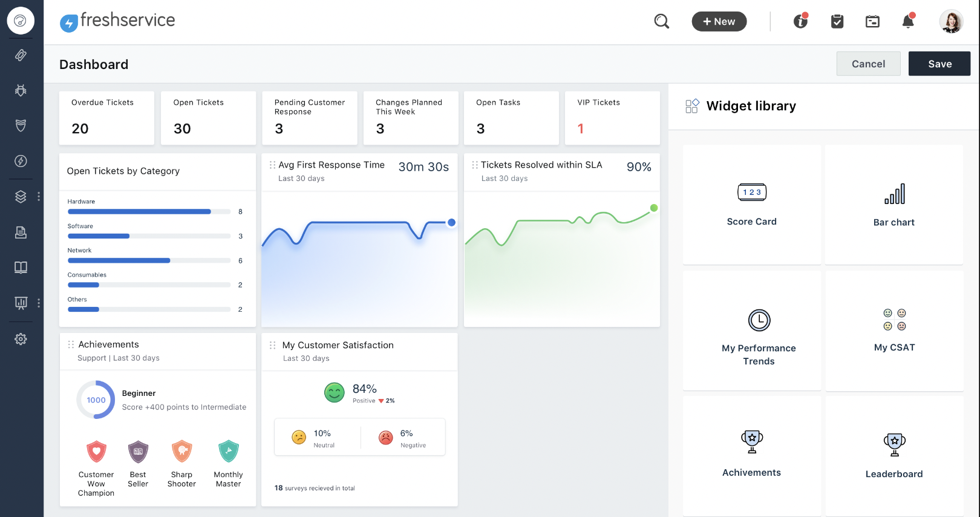Click the Consumables category progress bar

(x=149, y=285)
